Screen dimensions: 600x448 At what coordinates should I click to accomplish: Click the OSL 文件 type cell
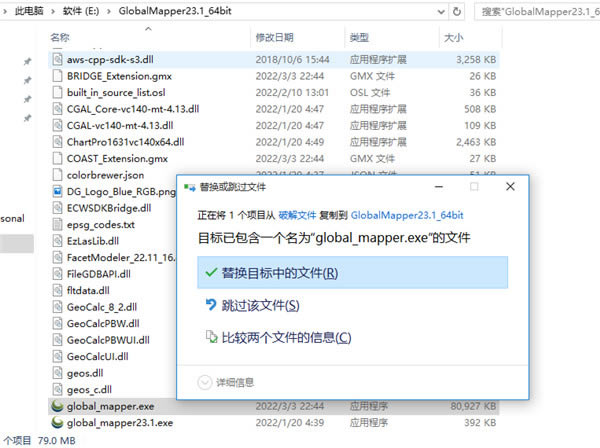[x=370, y=93]
